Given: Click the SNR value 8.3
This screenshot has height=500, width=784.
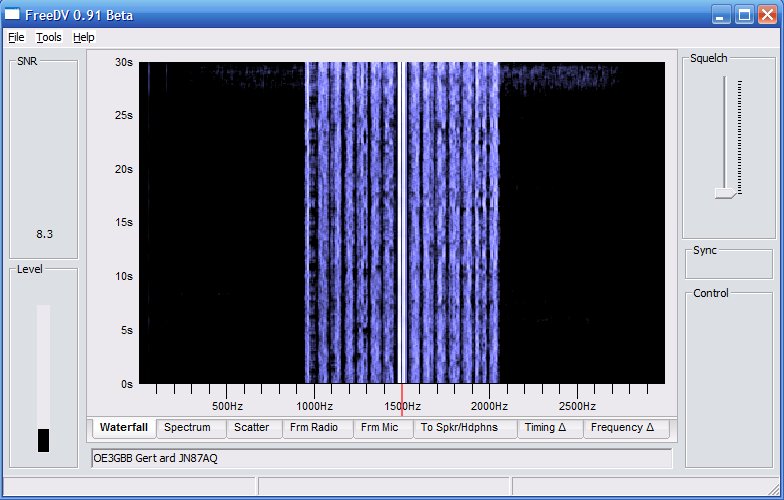Looking at the screenshot, I should 44,234.
